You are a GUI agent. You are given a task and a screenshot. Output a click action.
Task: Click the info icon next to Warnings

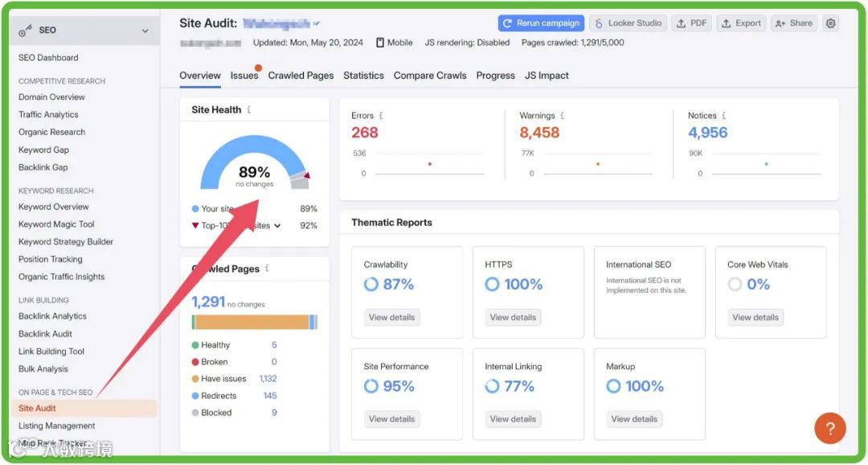[562, 115]
